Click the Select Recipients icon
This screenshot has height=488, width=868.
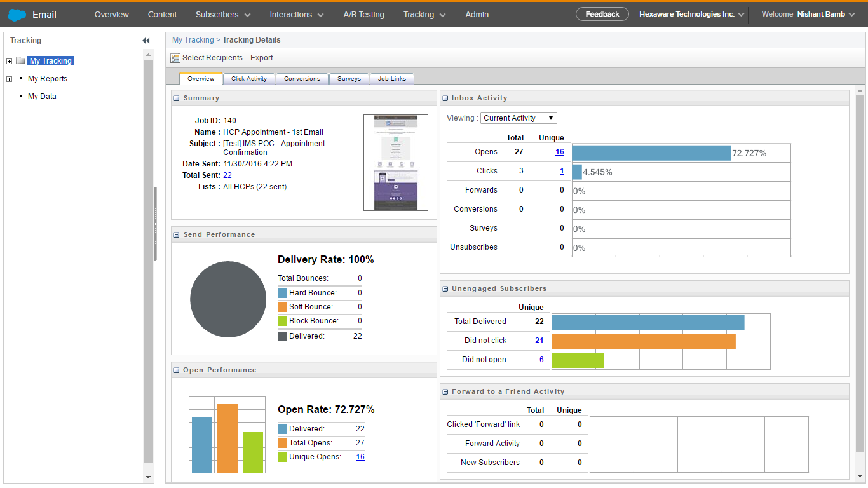pos(175,58)
